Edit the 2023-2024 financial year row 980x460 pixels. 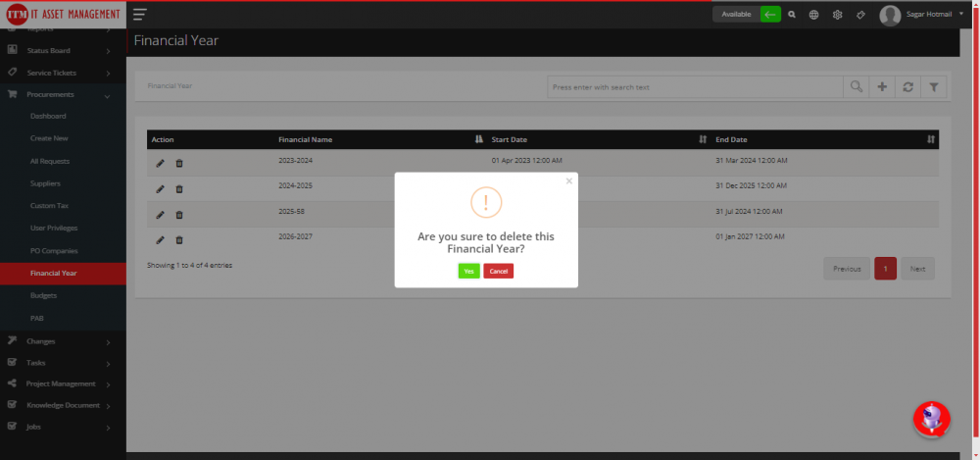[160, 164]
